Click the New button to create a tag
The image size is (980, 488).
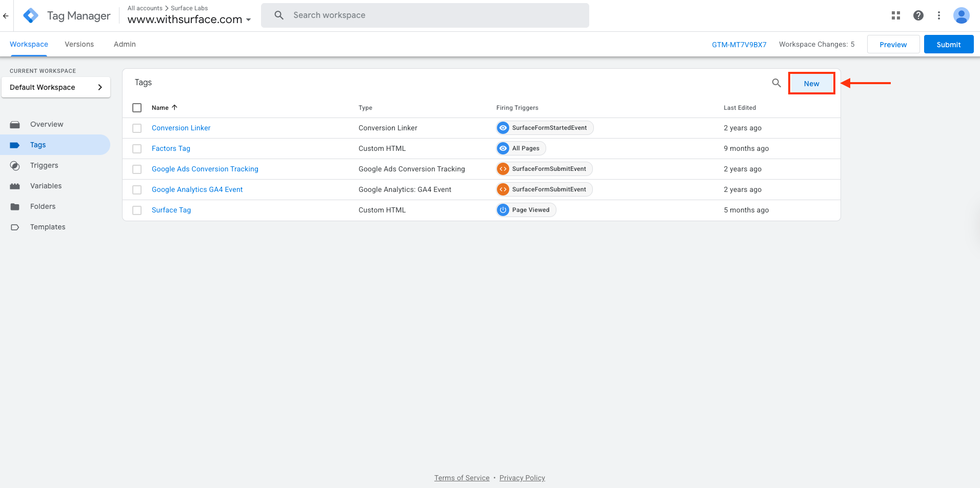[811, 83]
